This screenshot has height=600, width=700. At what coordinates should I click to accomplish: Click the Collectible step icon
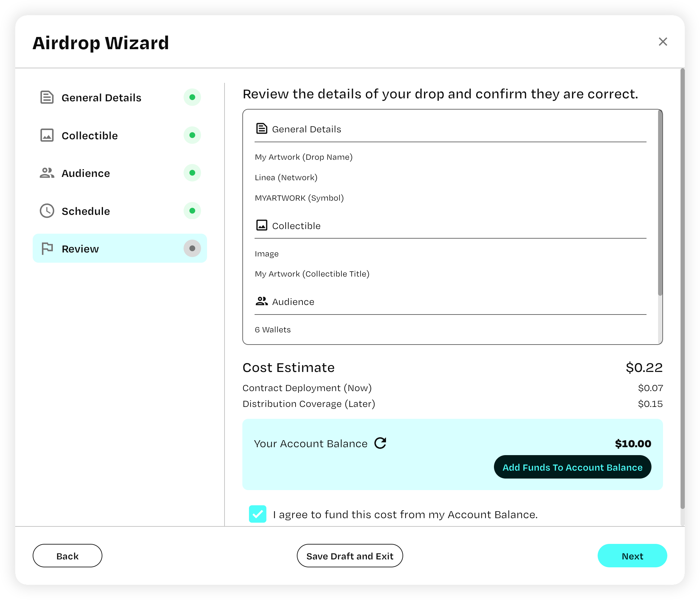coord(47,135)
